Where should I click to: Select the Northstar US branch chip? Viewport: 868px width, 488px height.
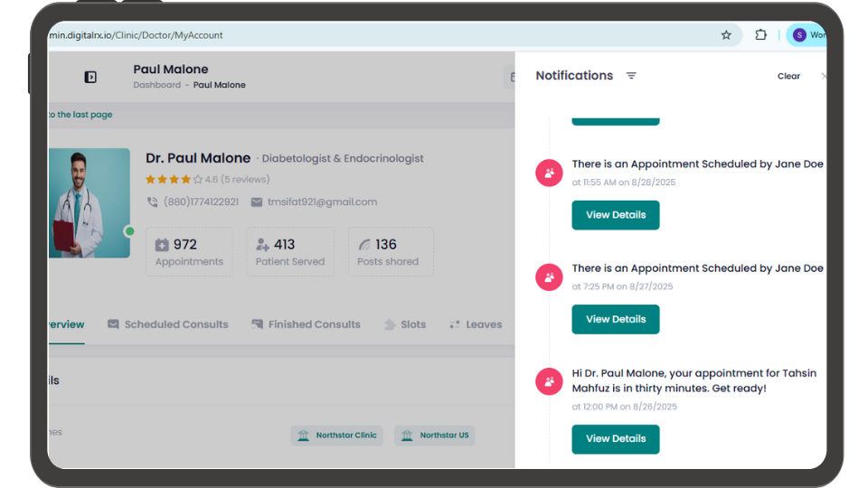435,436
